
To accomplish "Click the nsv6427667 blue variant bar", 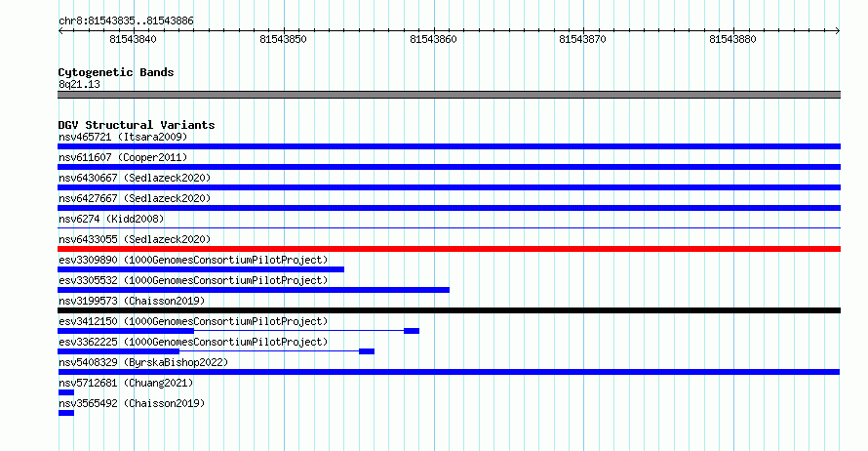I will 449,208.
